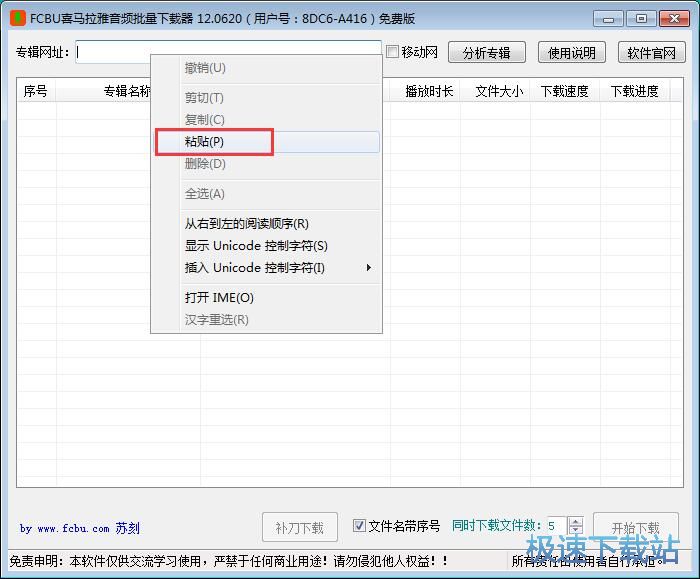
Task: Click the 下载进度 column header
Action: point(634,91)
